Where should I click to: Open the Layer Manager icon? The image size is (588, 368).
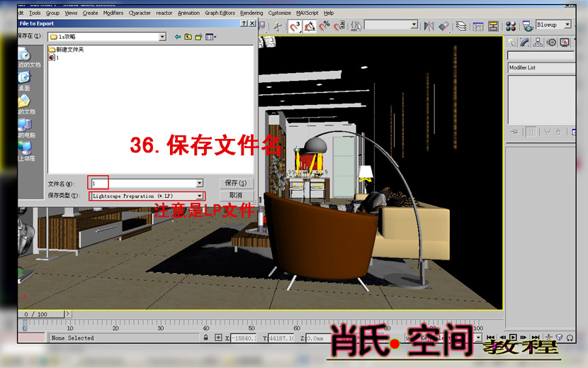pyautogui.click(x=461, y=26)
